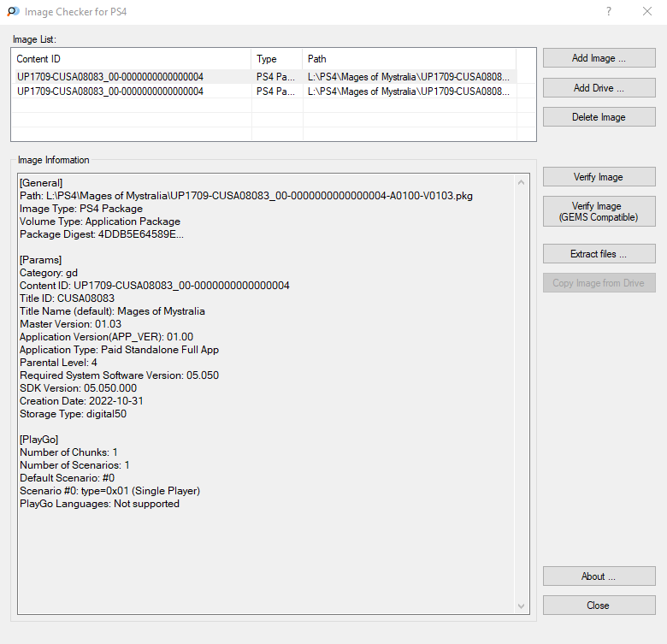Click the Default Scenario: #0 line

point(68,478)
